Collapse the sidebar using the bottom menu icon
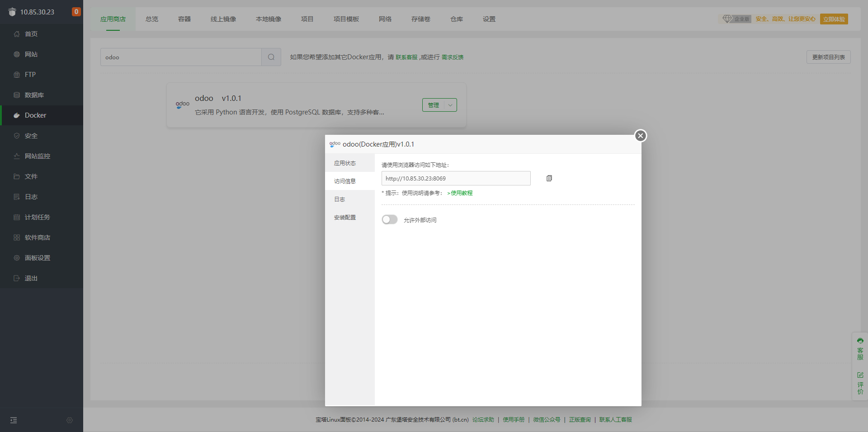The image size is (868, 432). click(14, 420)
